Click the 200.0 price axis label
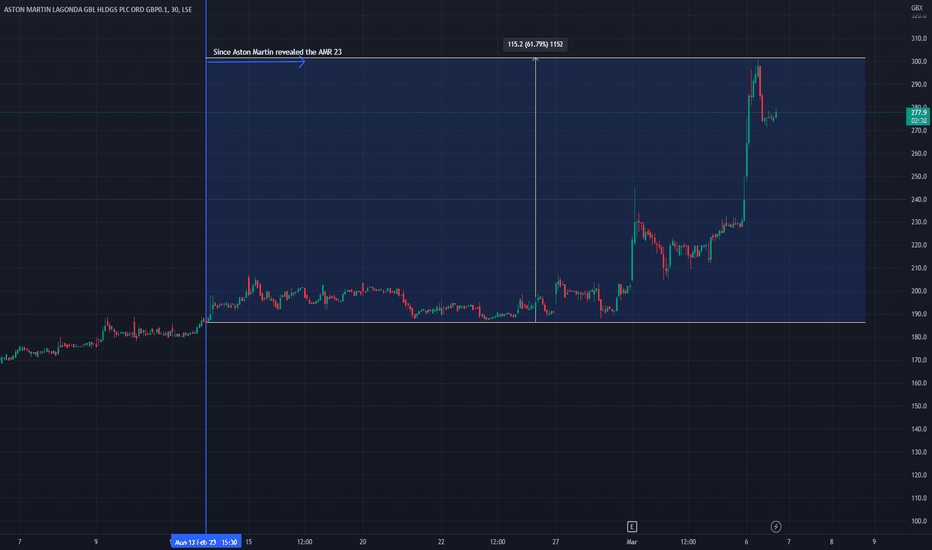The height and width of the screenshot is (550, 932). 919,291
